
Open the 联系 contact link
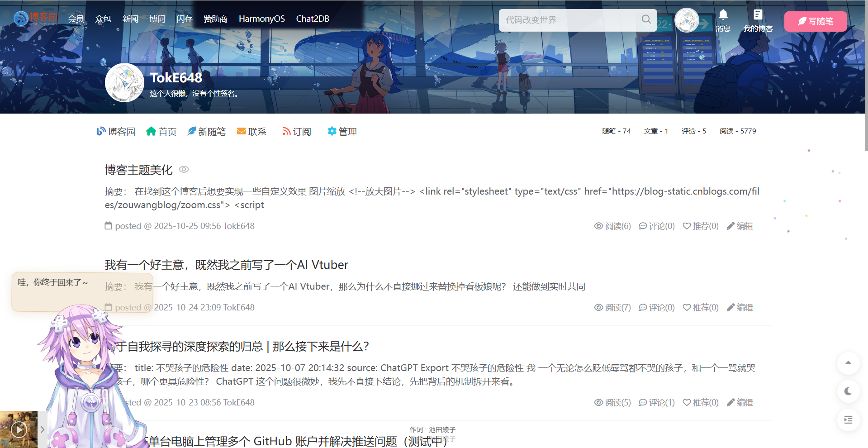click(x=252, y=132)
